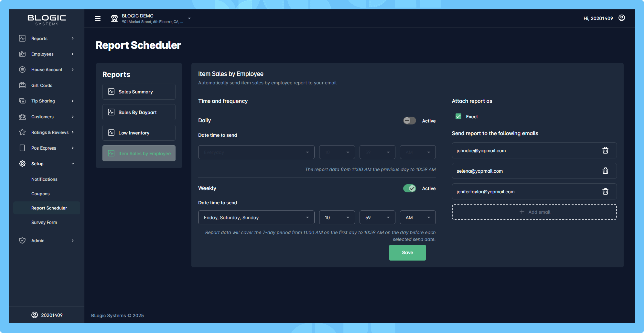
Task: Click the Pos Express tablet icon
Action: click(22, 148)
